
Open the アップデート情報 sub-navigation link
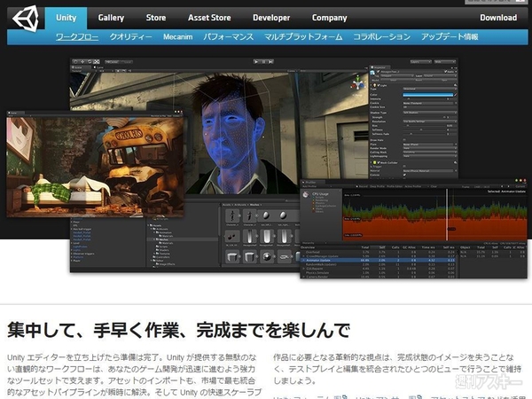pos(450,36)
